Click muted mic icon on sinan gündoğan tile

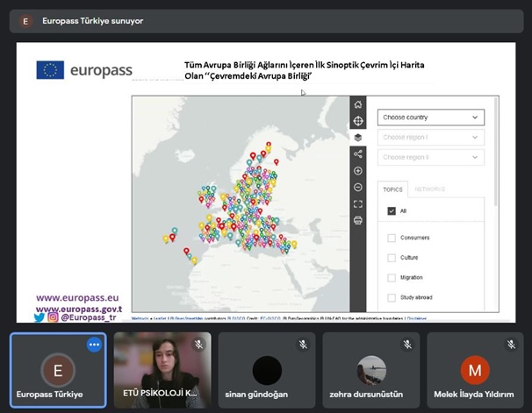coord(303,345)
